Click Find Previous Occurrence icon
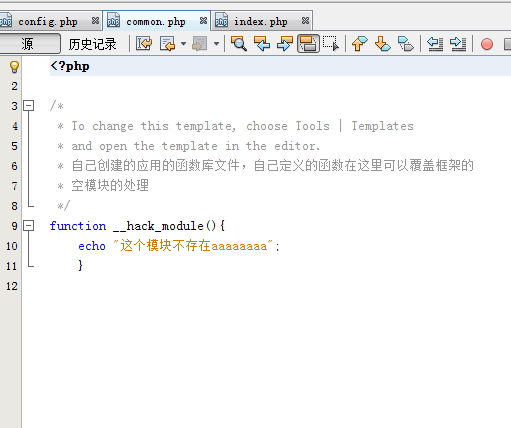 pos(262,44)
